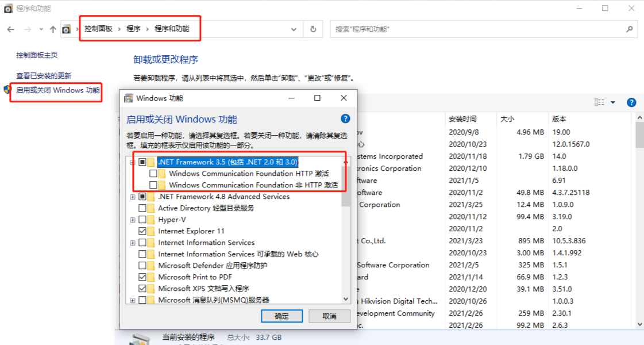Click 程序和功能 breadcrumb segment
The width and height of the screenshot is (644, 345).
(172, 28)
